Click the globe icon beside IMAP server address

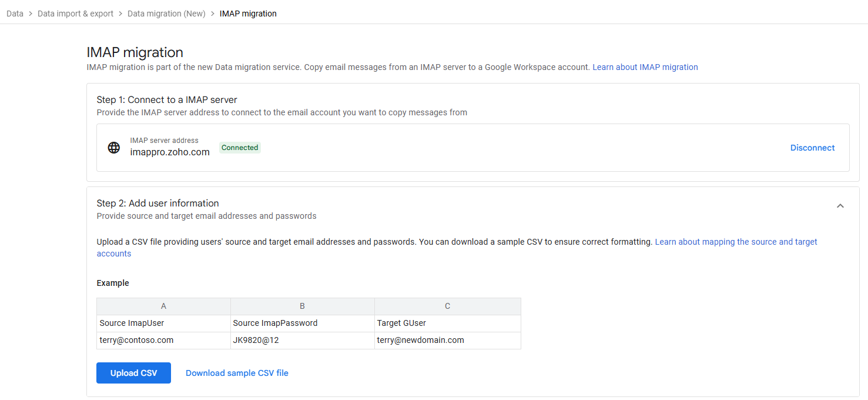coord(114,148)
